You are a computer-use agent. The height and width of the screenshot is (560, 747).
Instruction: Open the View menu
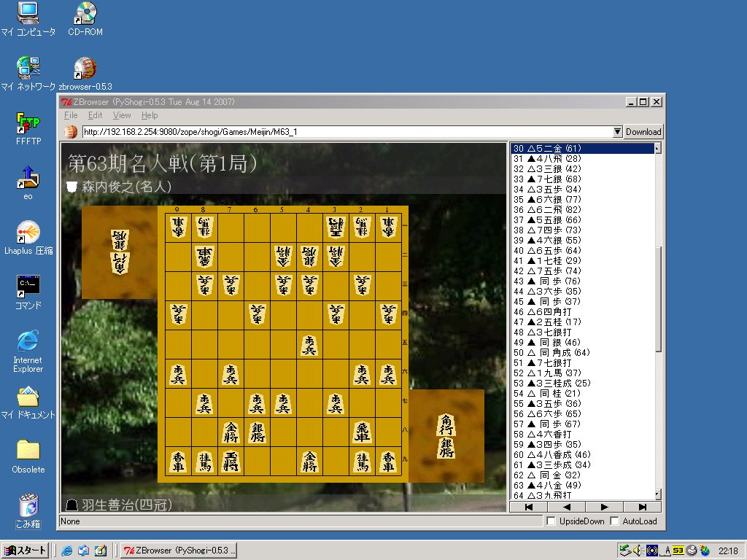(122, 115)
